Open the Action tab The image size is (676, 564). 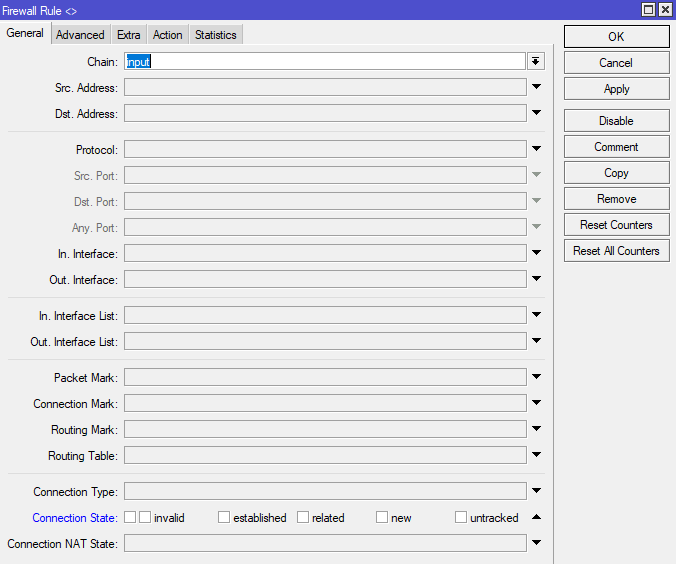click(x=167, y=34)
